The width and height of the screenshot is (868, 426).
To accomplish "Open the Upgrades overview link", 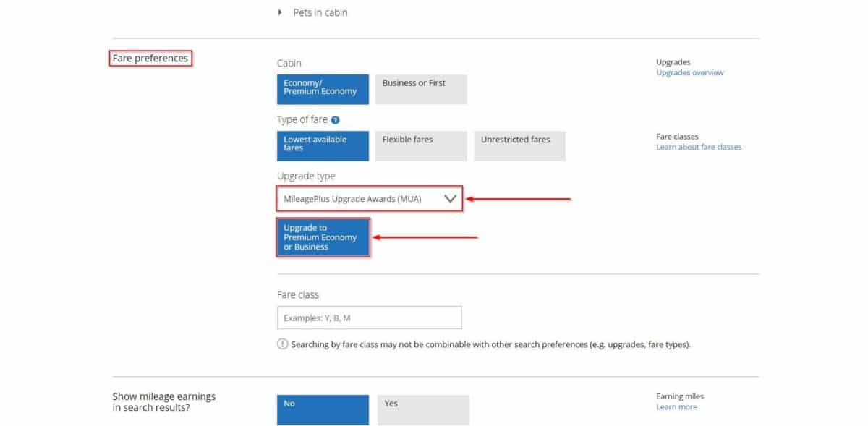I will (689, 73).
